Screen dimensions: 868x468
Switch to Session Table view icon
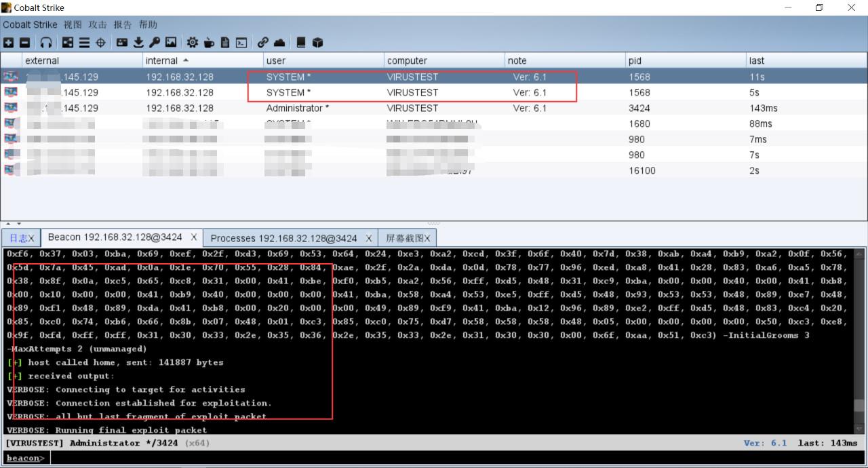click(84, 43)
